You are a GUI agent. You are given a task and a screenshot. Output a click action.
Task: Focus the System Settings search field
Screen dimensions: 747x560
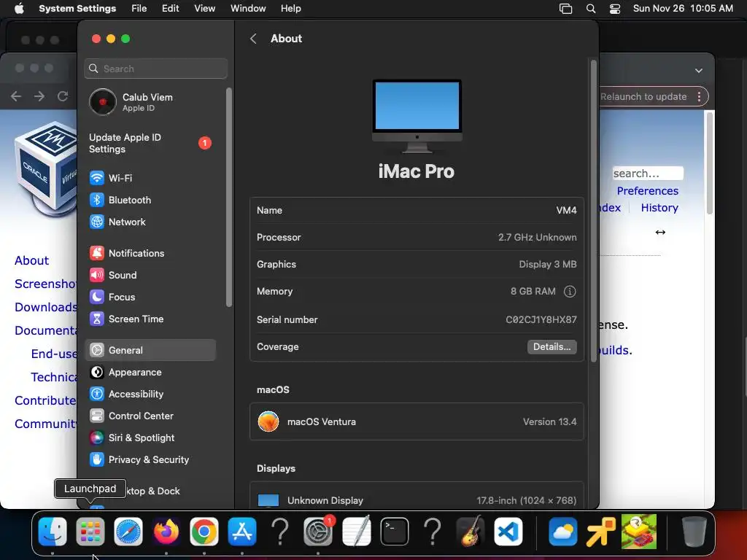point(156,69)
